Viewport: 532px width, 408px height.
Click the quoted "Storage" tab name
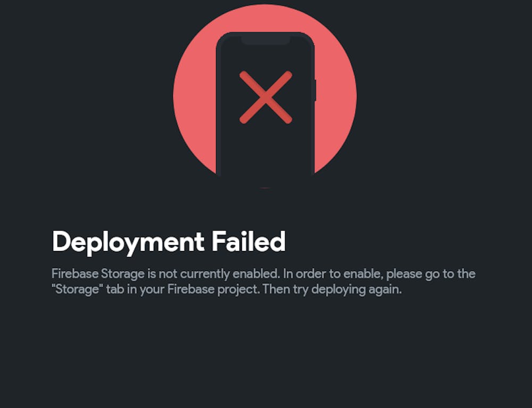(77, 289)
